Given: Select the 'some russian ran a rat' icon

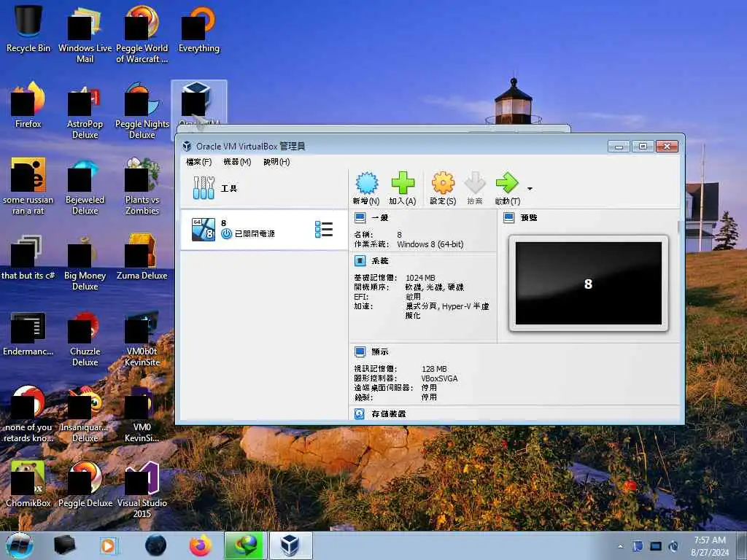Looking at the screenshot, I should point(28,187).
